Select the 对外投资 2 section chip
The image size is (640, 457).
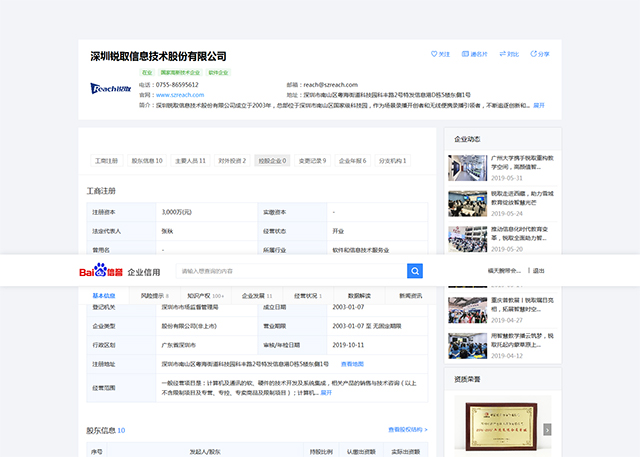[232, 161]
